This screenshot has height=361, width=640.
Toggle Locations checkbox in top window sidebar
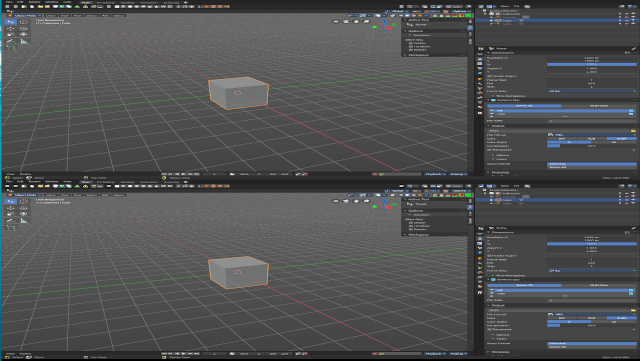point(411,47)
